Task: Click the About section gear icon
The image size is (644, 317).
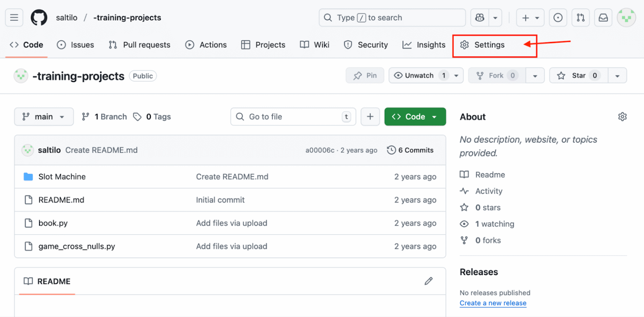Action: coord(622,117)
